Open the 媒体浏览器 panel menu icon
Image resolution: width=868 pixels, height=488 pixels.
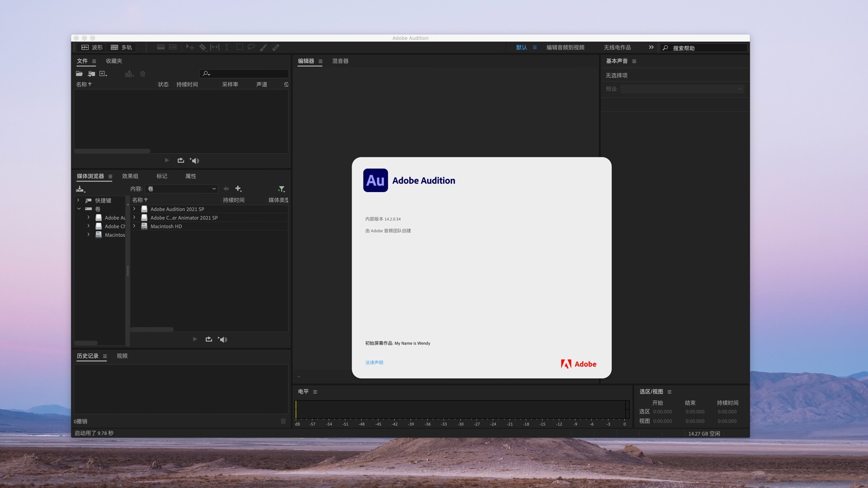pyautogui.click(x=110, y=177)
